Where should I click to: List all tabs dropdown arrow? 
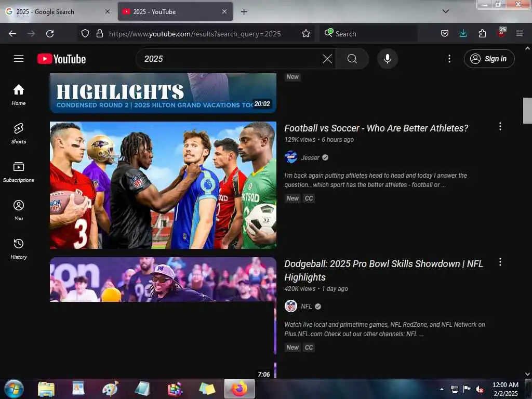446,11
